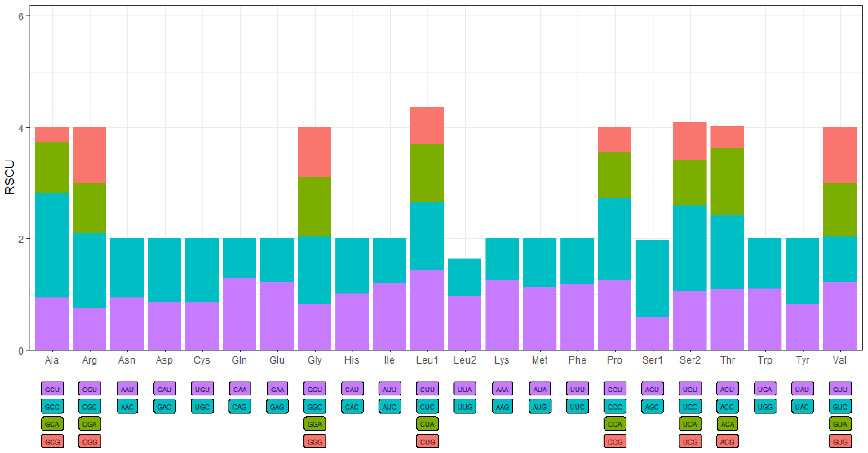Image resolution: width=868 pixels, height=453 pixels.
Task: Click the Ala x-axis label
Action: pos(52,360)
